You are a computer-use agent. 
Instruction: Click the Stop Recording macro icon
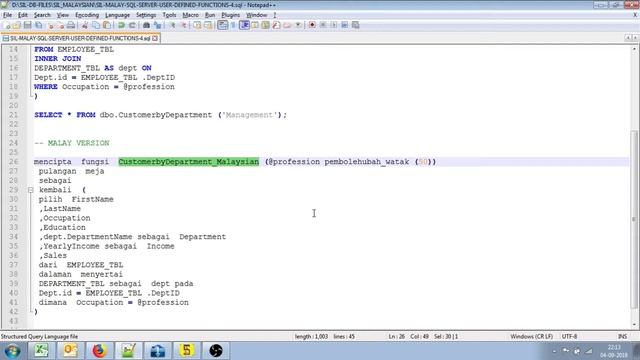[323, 25]
